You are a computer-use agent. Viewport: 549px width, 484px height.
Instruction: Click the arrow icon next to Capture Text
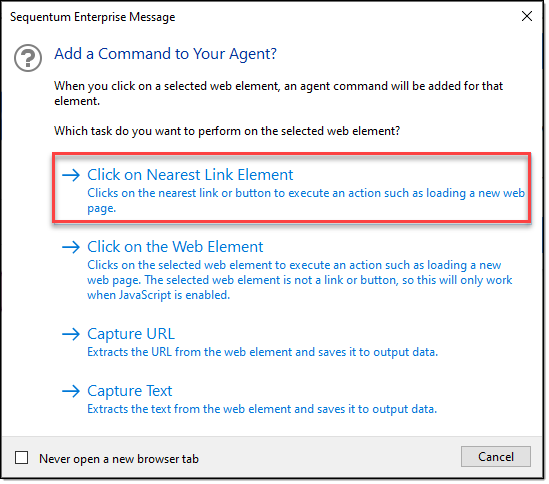(x=71, y=391)
